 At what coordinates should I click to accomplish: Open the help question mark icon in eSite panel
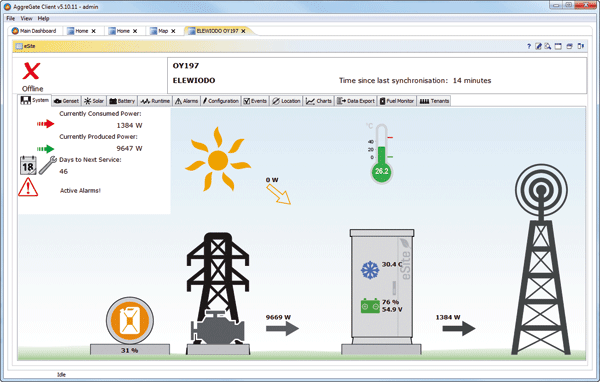[529, 46]
